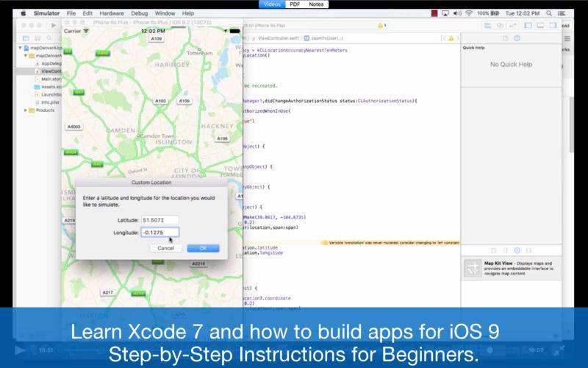The image size is (588, 368).
Task: Click the A109 road label on map
Action: (x=157, y=39)
